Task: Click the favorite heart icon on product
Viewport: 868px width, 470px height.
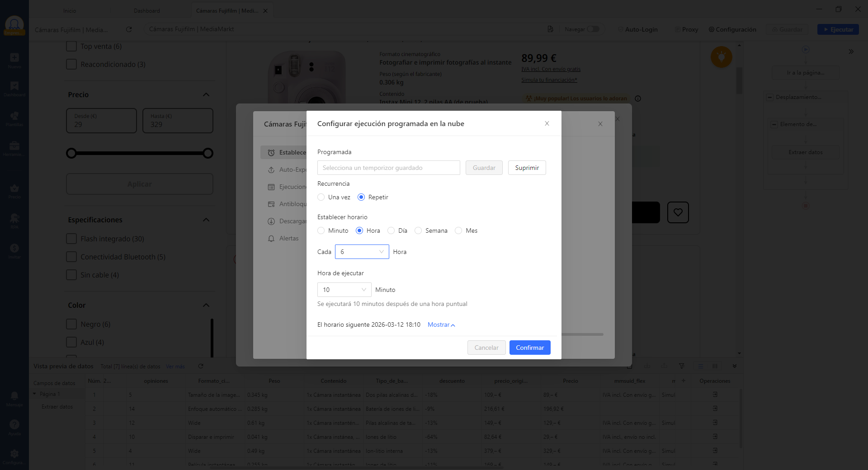Action: (x=678, y=212)
